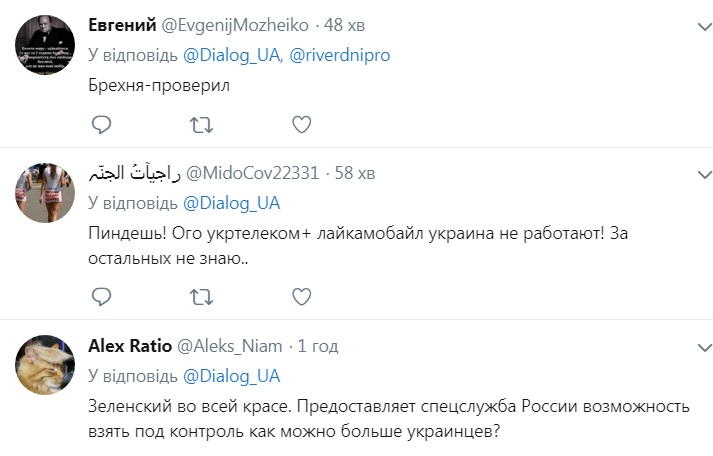Open @Dialog_UA link in MidoCov22331's reply
Screen dimensions: 713x456
click(232, 203)
